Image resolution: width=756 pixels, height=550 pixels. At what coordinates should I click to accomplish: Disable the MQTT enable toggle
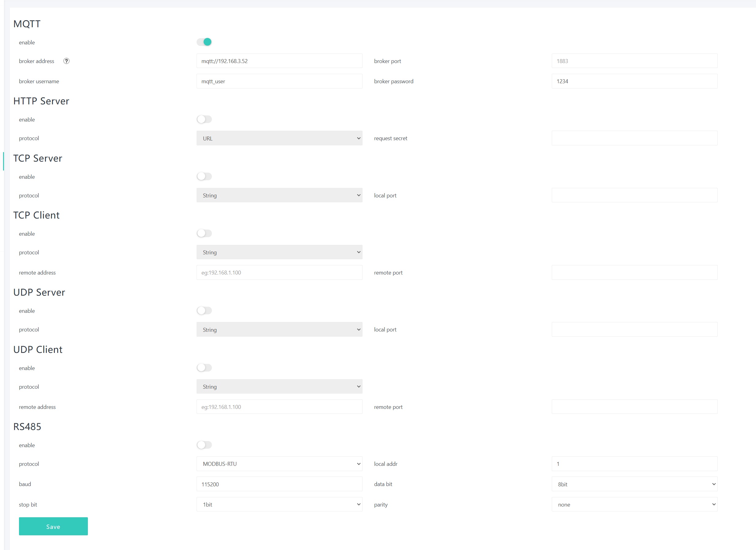(x=204, y=42)
